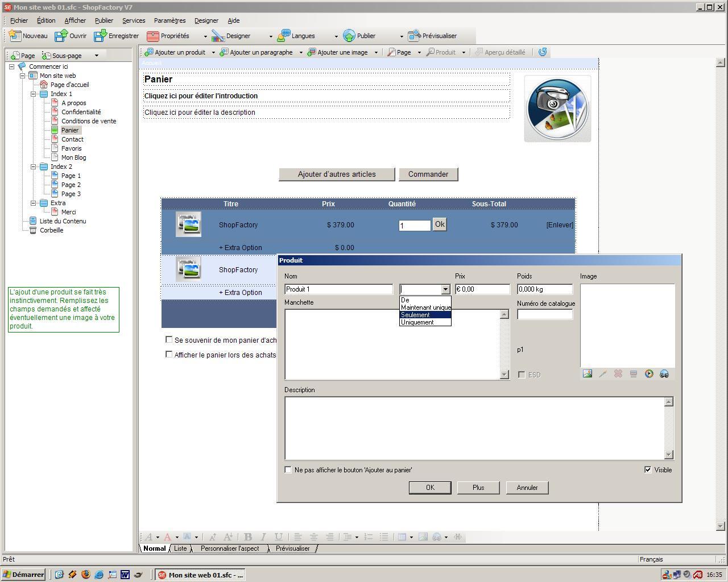Click the Plus button in Produit dialog

coord(478,488)
